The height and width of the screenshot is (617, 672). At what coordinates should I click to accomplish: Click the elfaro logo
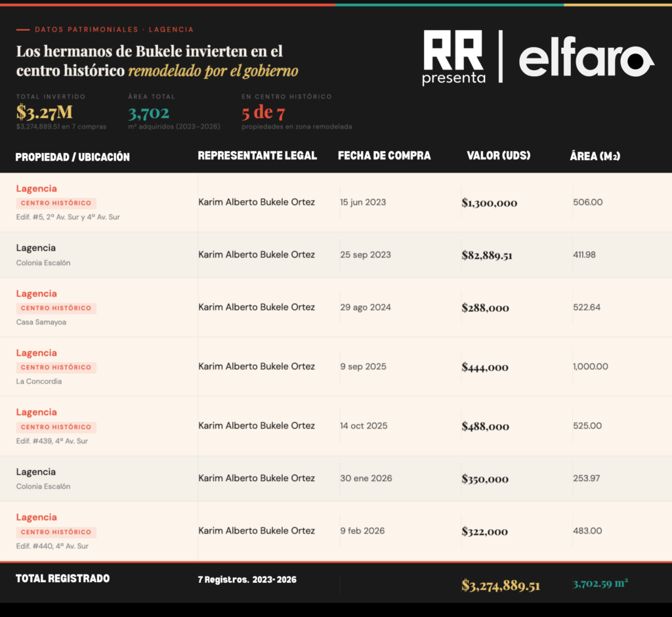pos(586,60)
